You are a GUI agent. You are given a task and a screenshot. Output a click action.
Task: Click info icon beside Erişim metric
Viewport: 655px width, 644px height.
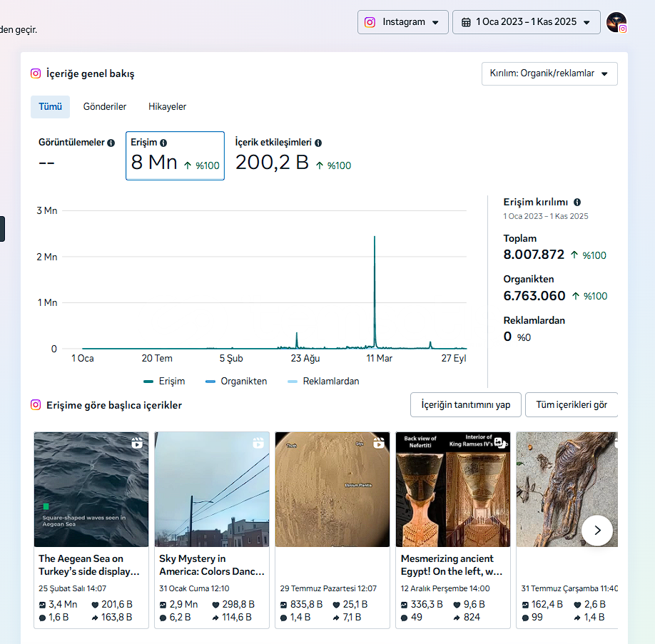pyautogui.click(x=163, y=143)
